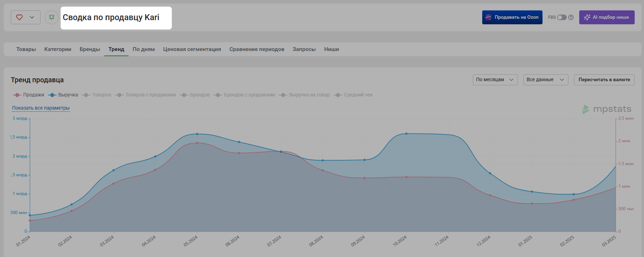Open AI подбор ниши button
644x257 pixels.
[607, 17]
